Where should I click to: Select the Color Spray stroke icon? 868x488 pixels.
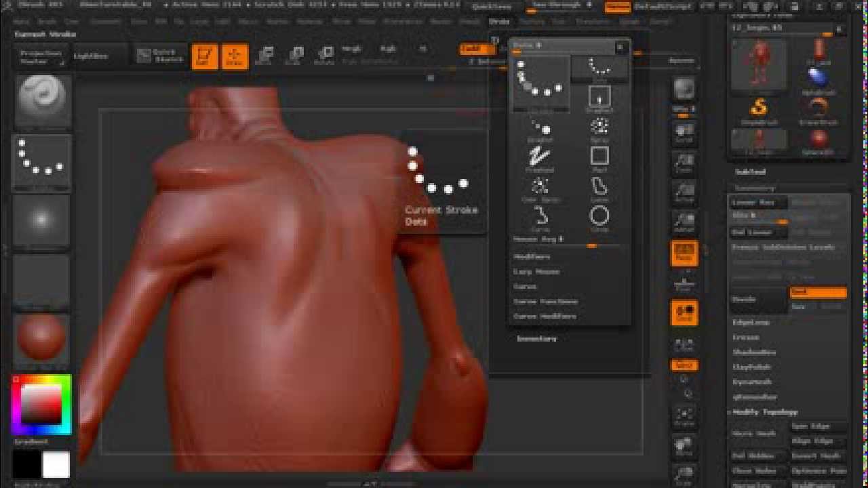[x=540, y=189]
